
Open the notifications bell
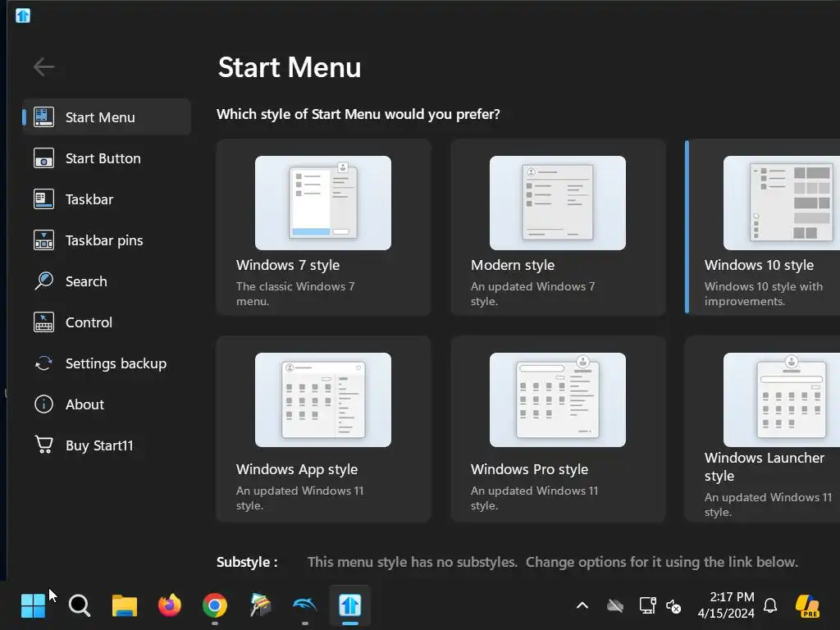pos(770,606)
